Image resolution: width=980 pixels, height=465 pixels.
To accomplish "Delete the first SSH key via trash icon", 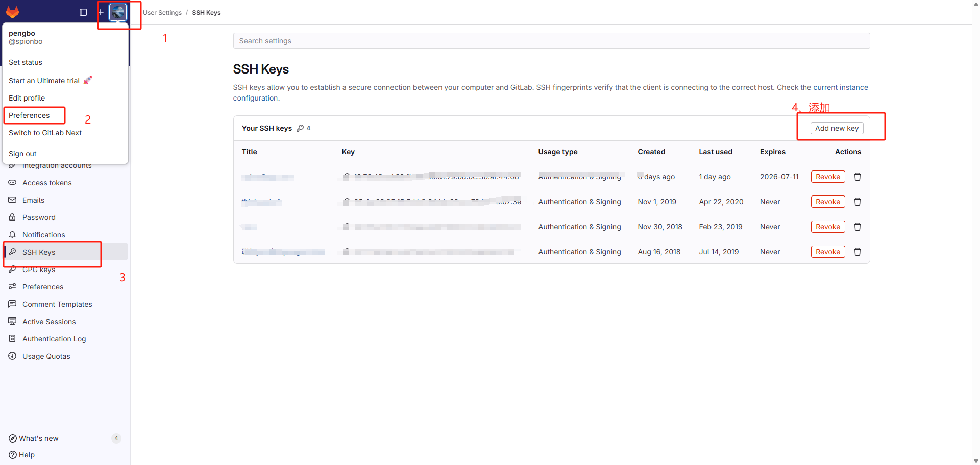I will (x=857, y=176).
